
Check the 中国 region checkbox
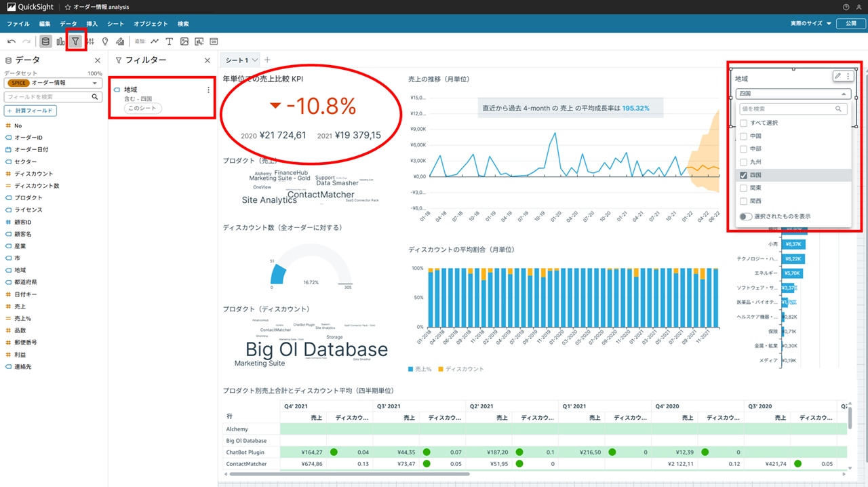pyautogui.click(x=744, y=136)
